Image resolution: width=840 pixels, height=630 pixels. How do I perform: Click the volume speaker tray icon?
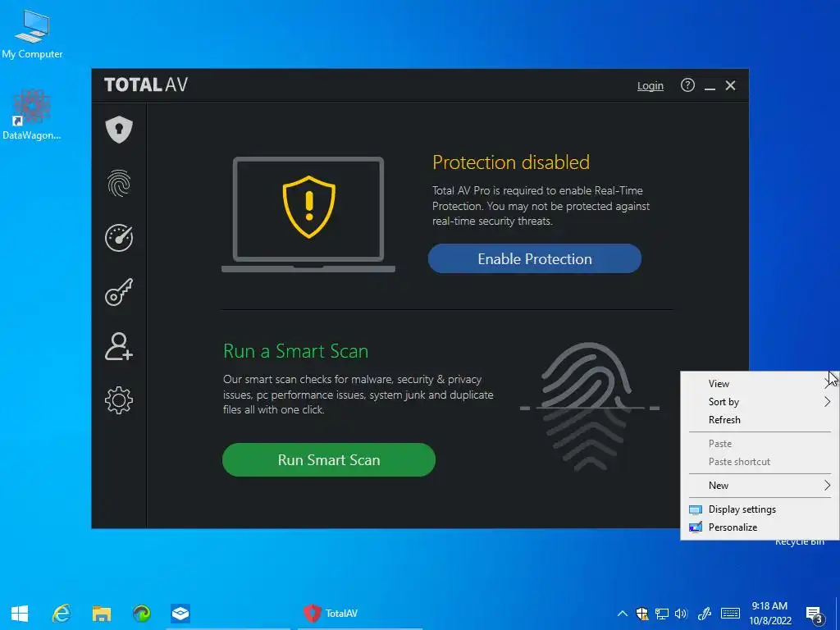[x=681, y=614]
